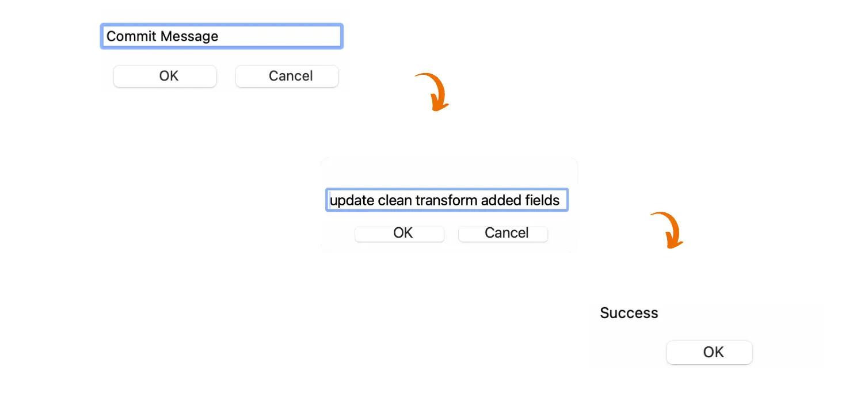Click the "Success" message text
The height and width of the screenshot is (405, 868).
(x=629, y=313)
